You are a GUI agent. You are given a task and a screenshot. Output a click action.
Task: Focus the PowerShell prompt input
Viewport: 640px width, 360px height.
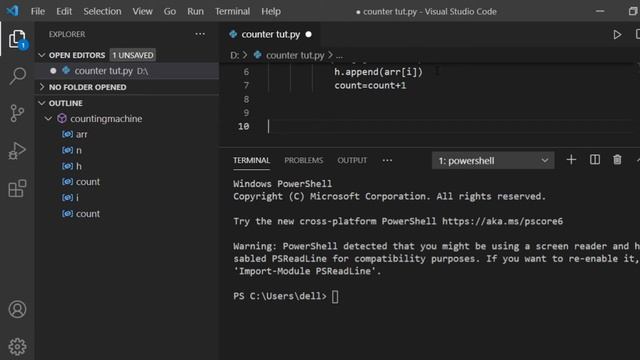(335, 297)
